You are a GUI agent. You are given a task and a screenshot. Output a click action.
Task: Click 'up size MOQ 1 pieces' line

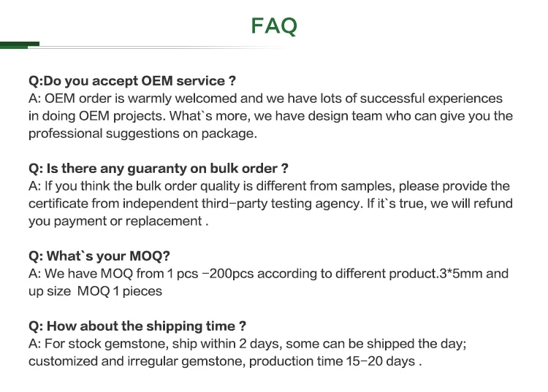point(96,291)
